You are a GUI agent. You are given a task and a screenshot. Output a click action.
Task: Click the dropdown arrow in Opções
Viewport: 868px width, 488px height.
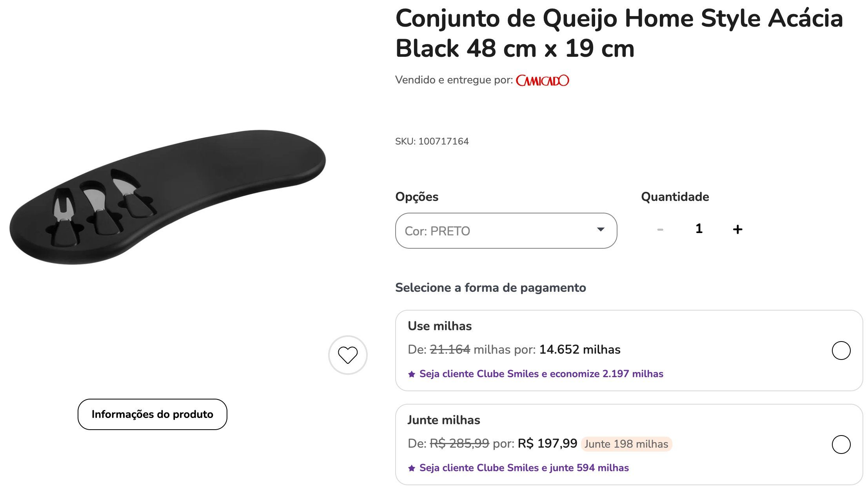(600, 230)
